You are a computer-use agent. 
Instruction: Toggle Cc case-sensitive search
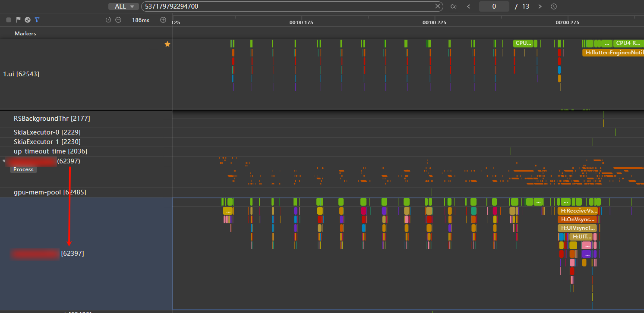tap(453, 6)
